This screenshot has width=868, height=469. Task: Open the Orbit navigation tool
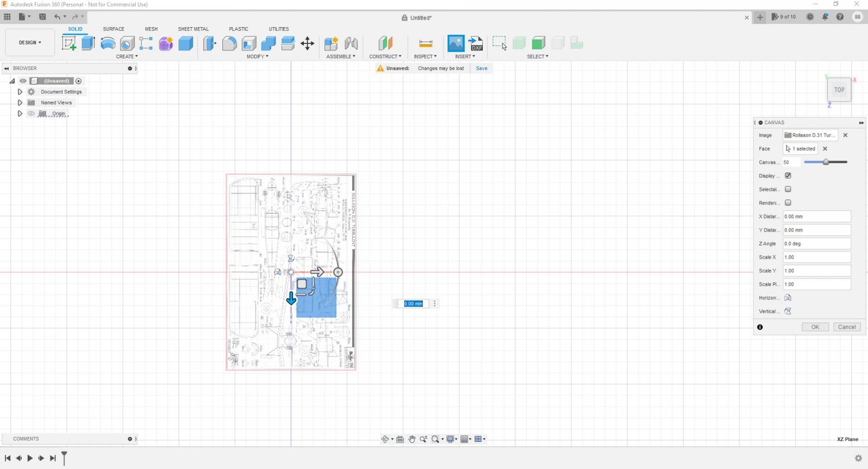pyautogui.click(x=385, y=439)
